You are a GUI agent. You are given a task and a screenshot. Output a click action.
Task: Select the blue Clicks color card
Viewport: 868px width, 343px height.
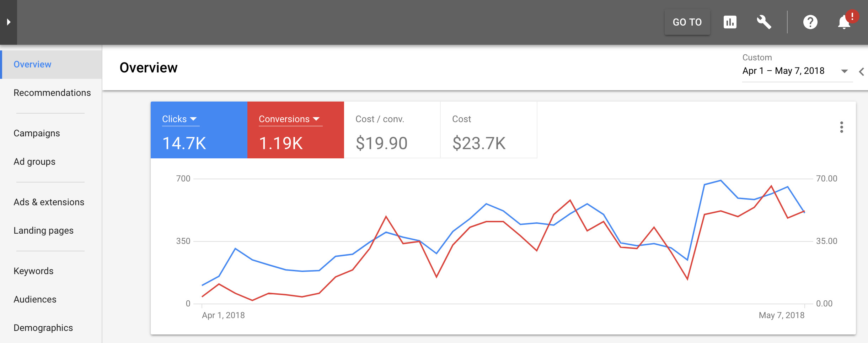(x=199, y=130)
